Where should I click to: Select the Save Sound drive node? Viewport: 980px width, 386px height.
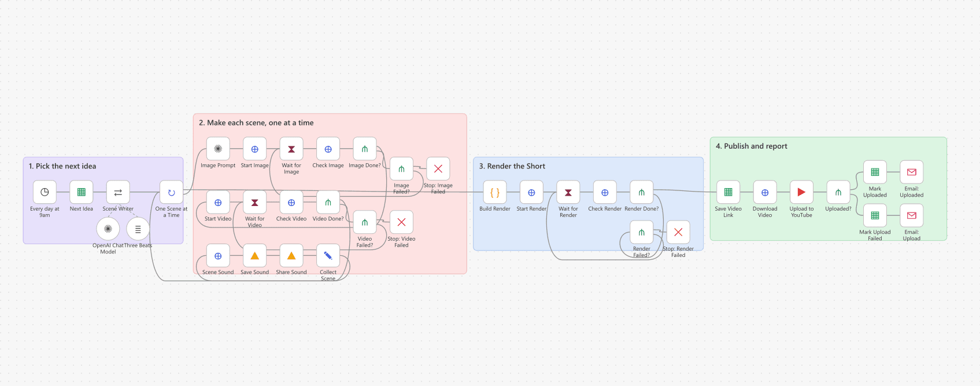(255, 256)
